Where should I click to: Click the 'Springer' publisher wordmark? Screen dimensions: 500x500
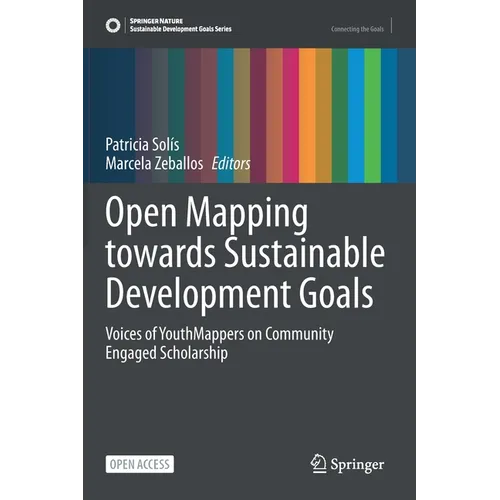click(x=357, y=464)
